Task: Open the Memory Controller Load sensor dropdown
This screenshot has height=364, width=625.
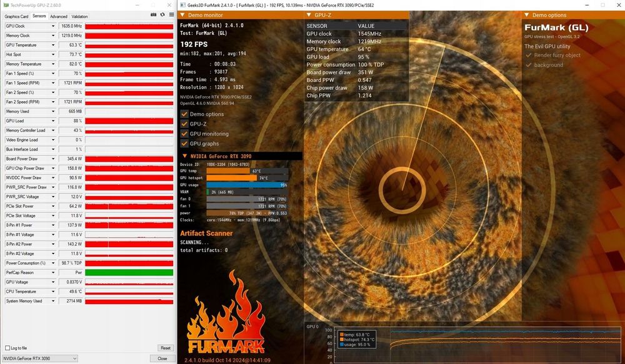Action: [x=53, y=130]
